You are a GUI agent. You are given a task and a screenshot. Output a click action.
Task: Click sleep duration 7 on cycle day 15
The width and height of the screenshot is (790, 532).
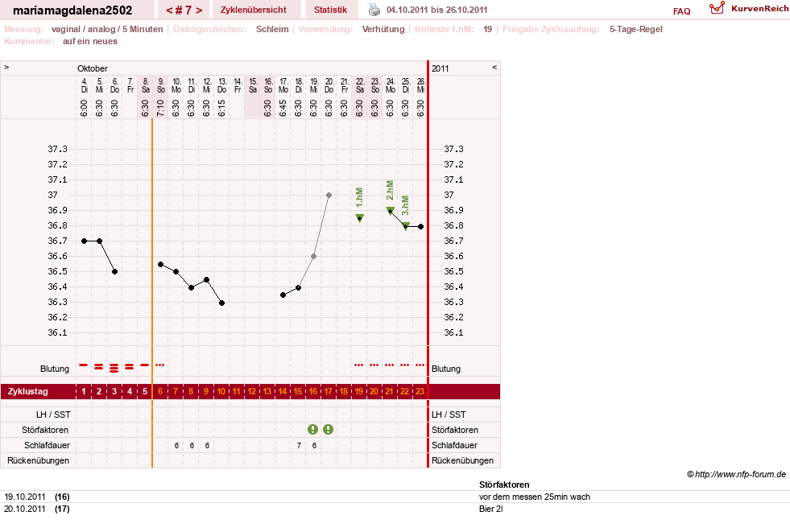click(x=299, y=445)
